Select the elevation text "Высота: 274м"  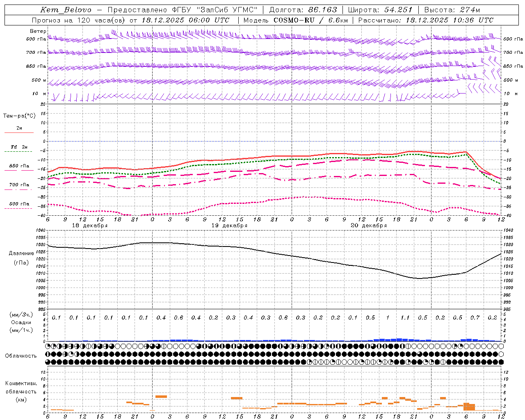tap(452, 10)
